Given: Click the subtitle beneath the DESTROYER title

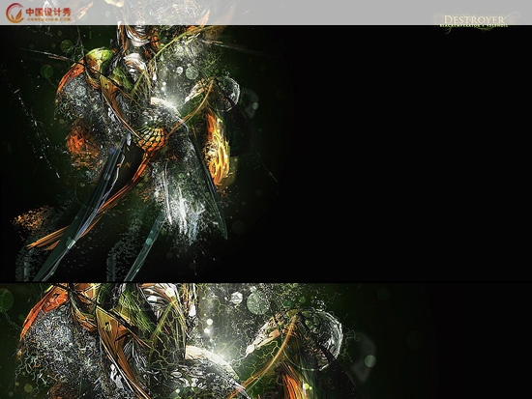Looking at the screenshot, I should pyautogui.click(x=474, y=25).
